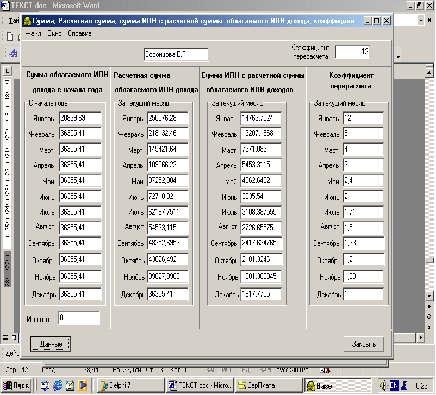Launch the media player quick launch icon

coord(83,386)
